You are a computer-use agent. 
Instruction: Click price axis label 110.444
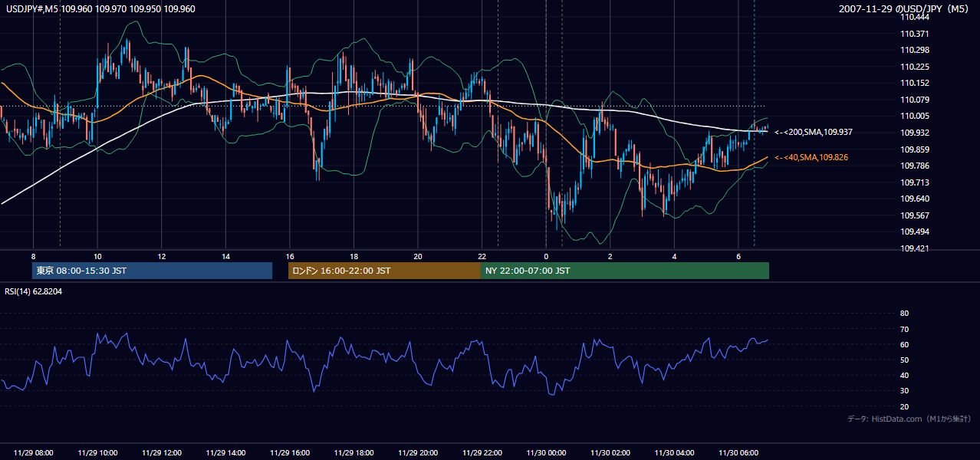(x=915, y=17)
